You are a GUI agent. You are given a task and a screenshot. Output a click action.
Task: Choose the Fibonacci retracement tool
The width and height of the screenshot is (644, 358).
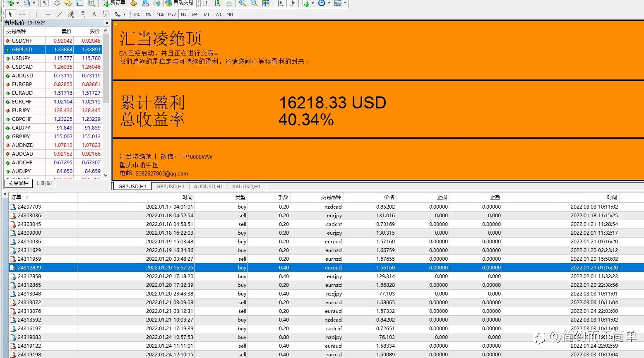coord(83,14)
